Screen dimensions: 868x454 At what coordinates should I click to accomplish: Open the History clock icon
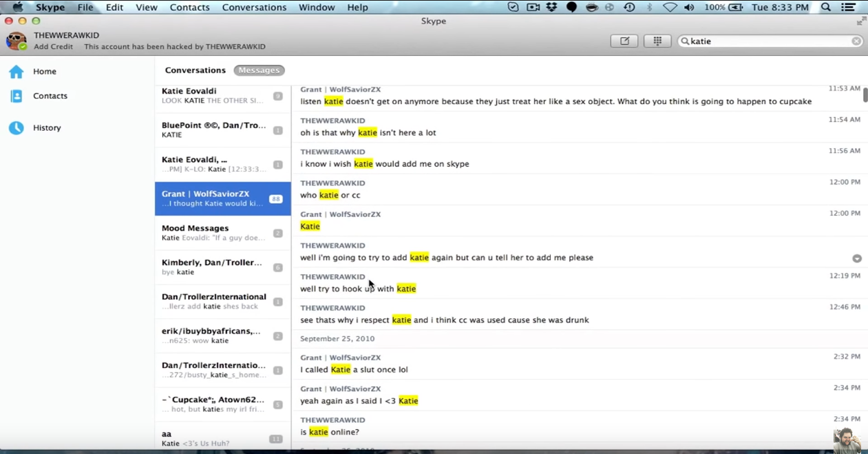click(x=16, y=128)
